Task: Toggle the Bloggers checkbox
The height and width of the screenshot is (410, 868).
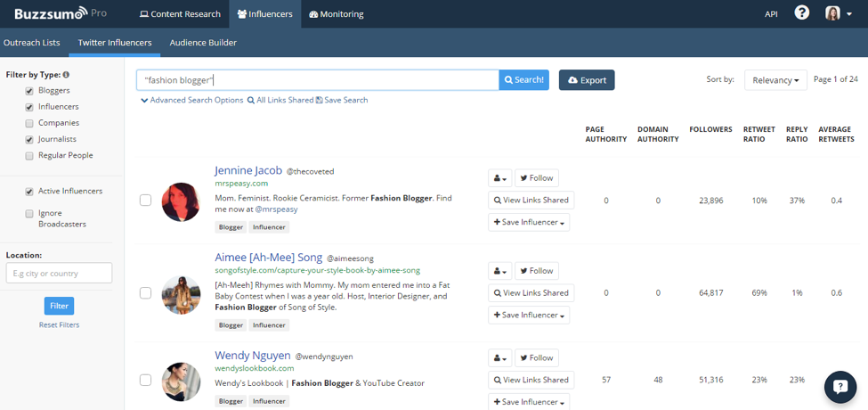Action: 29,91
